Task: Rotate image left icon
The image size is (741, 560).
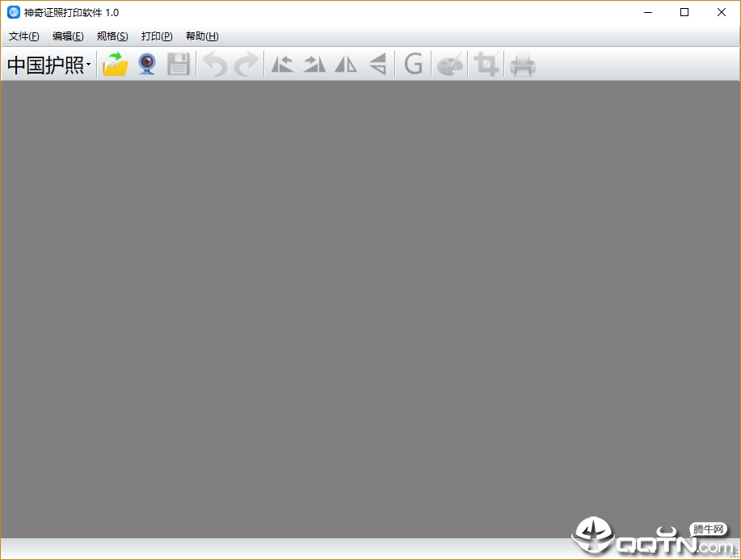Action: tap(283, 65)
